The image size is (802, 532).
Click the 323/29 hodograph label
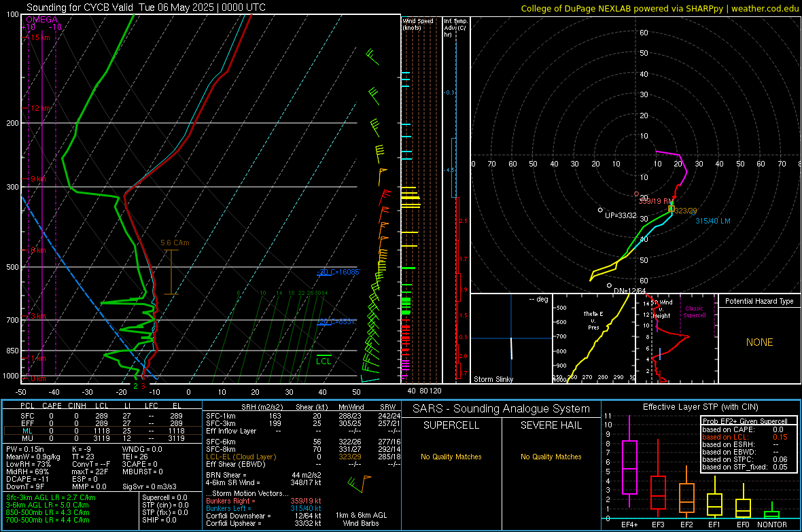pyautogui.click(x=685, y=211)
